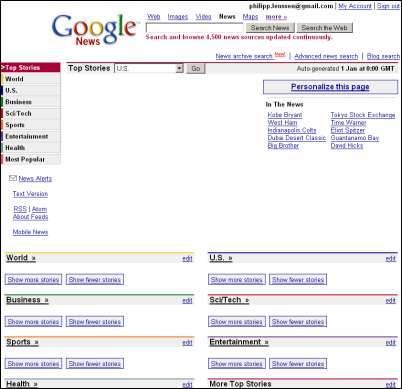Image resolution: width=402 pixels, height=389 pixels.
Task: Select World in the sidebar
Action: pos(30,79)
